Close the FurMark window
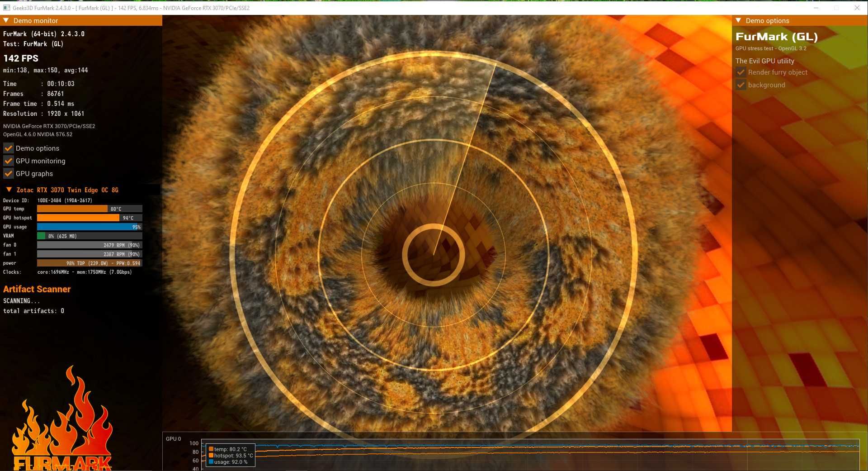868x471 pixels. point(857,8)
